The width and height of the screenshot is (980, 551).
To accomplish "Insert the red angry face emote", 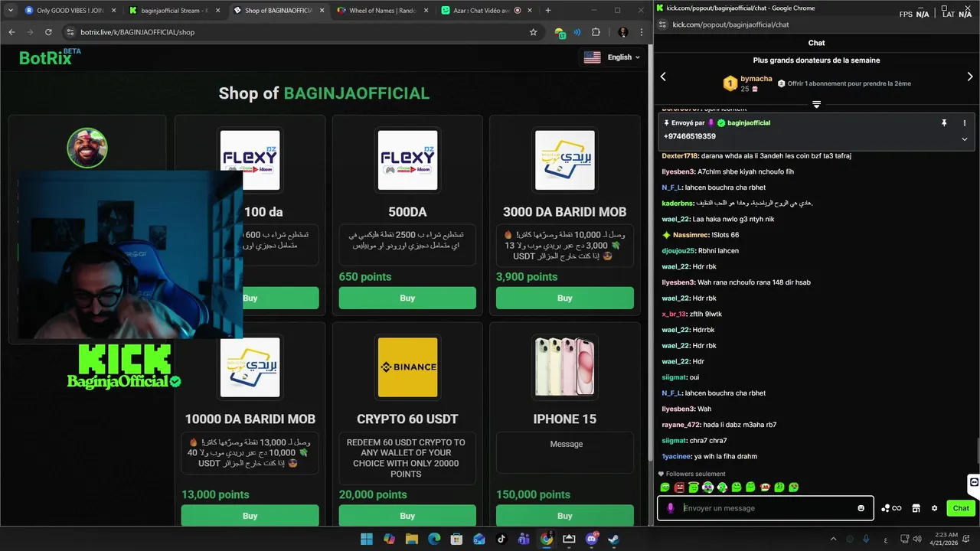I will coord(679,487).
